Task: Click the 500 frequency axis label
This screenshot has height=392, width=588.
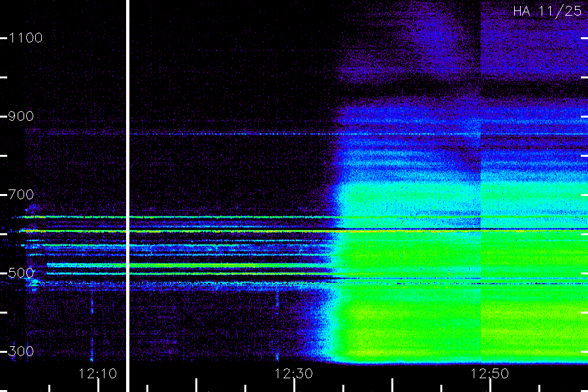Action: click(x=21, y=273)
